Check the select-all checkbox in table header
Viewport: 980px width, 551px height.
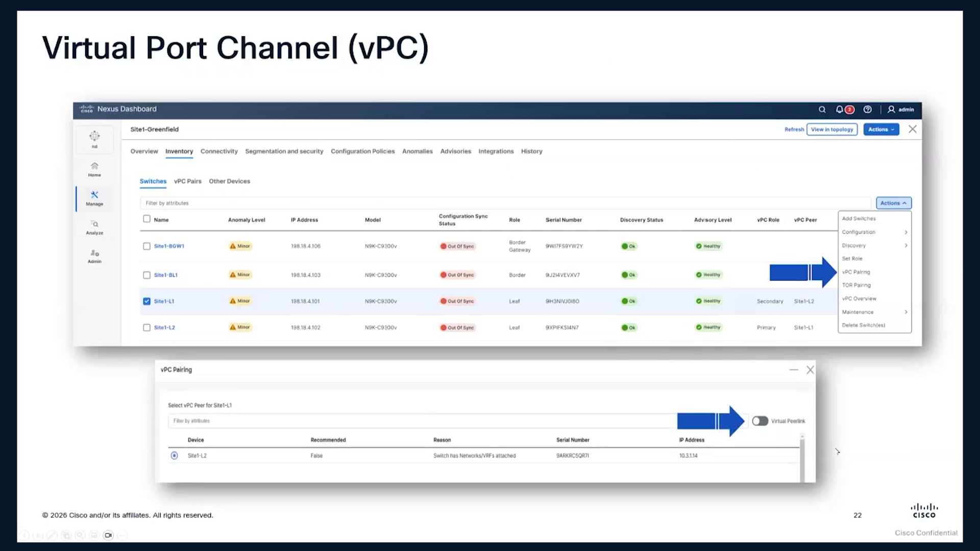[146, 219]
